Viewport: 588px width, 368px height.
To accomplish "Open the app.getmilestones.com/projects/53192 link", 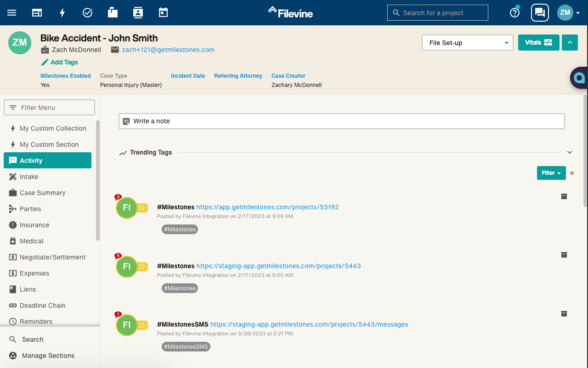I will pyautogui.click(x=267, y=207).
